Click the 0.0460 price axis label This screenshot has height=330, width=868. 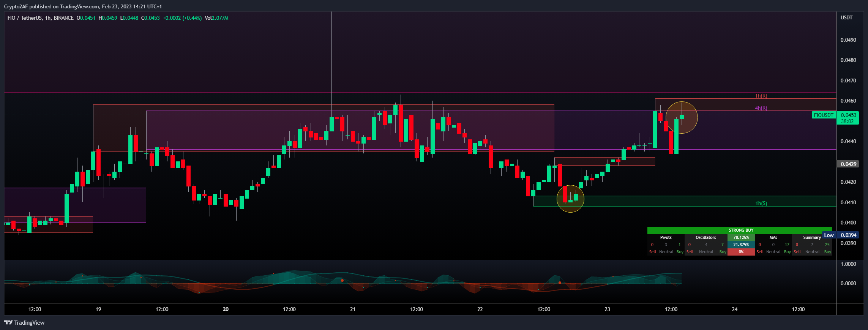click(x=848, y=101)
